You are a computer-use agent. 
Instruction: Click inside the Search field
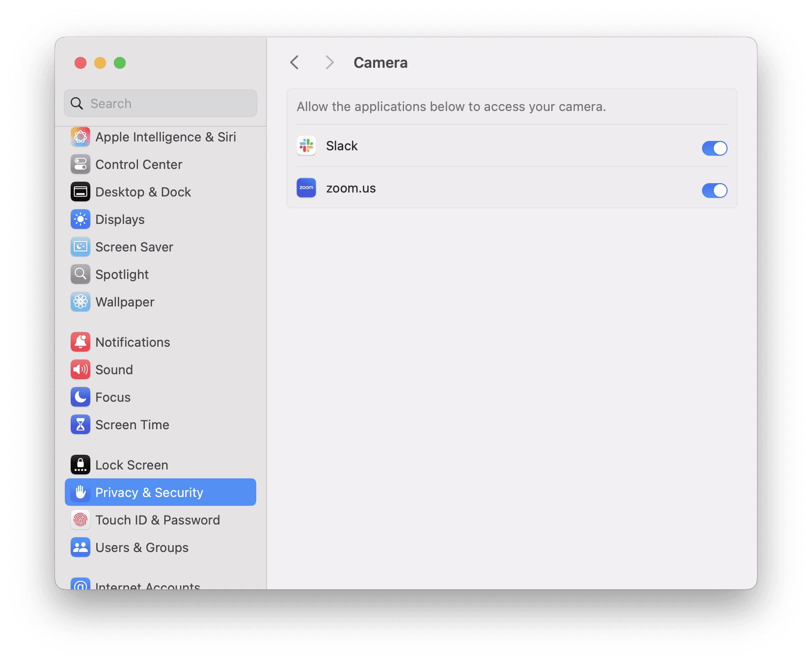point(160,103)
